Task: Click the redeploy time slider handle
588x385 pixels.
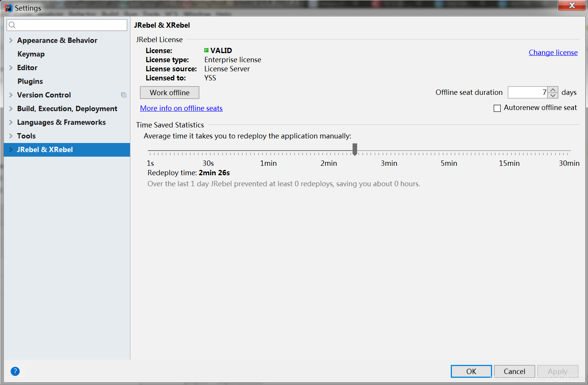Action: coord(355,149)
